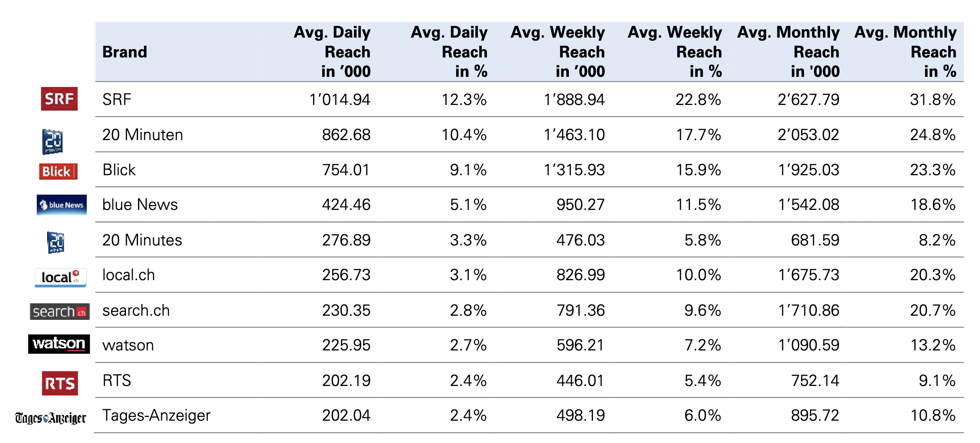The width and height of the screenshot is (980, 443).
Task: Click the Brand column header
Action: click(125, 52)
